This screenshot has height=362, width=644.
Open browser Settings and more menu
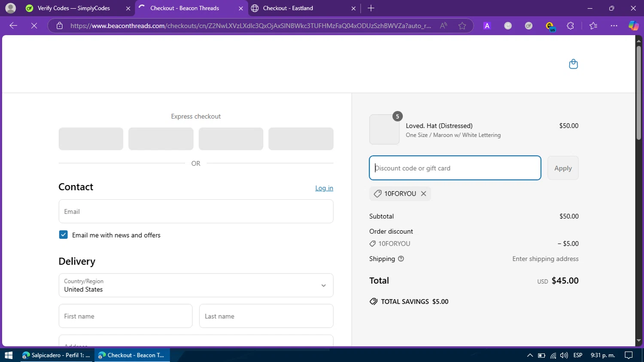click(614, 26)
